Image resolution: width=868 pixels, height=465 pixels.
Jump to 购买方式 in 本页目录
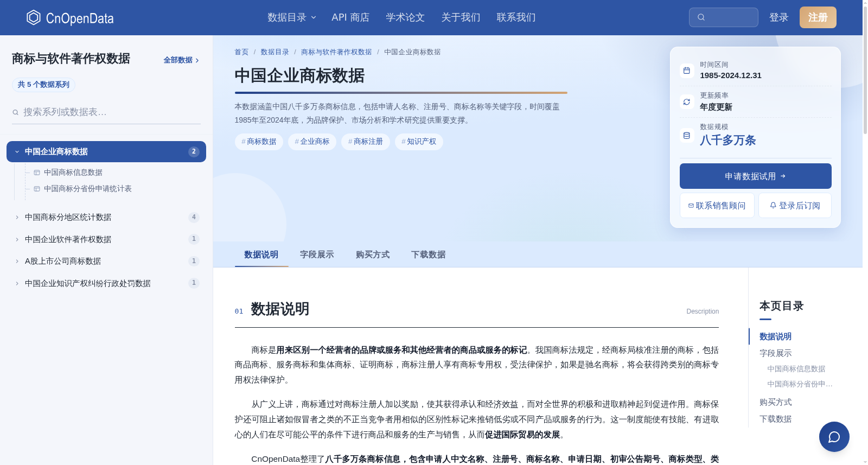(x=775, y=402)
